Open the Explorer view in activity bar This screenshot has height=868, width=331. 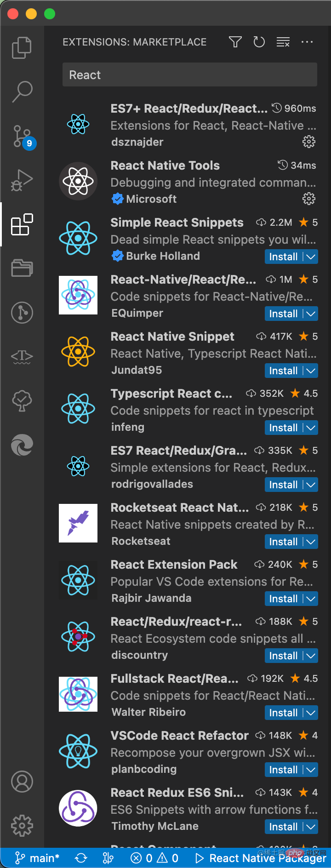22,48
